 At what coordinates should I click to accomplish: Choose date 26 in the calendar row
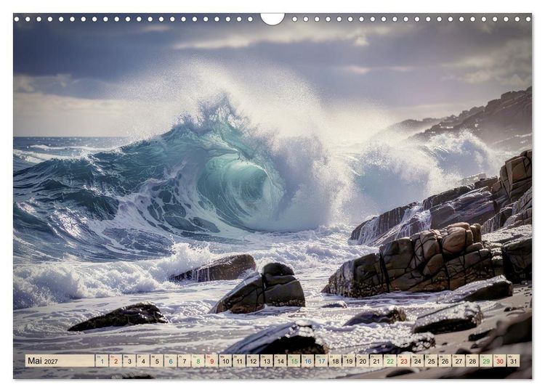point(445,361)
